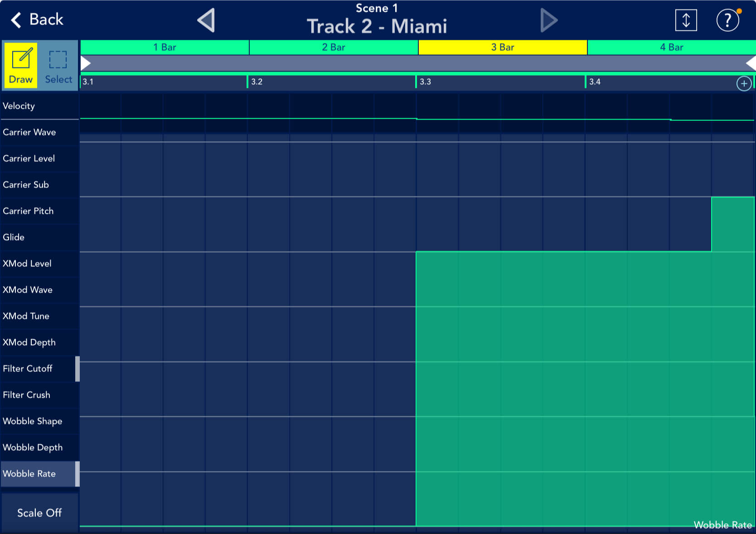The width and height of the screenshot is (756, 534).
Task: Click the 3.2 beat marker
Action: coord(257,82)
